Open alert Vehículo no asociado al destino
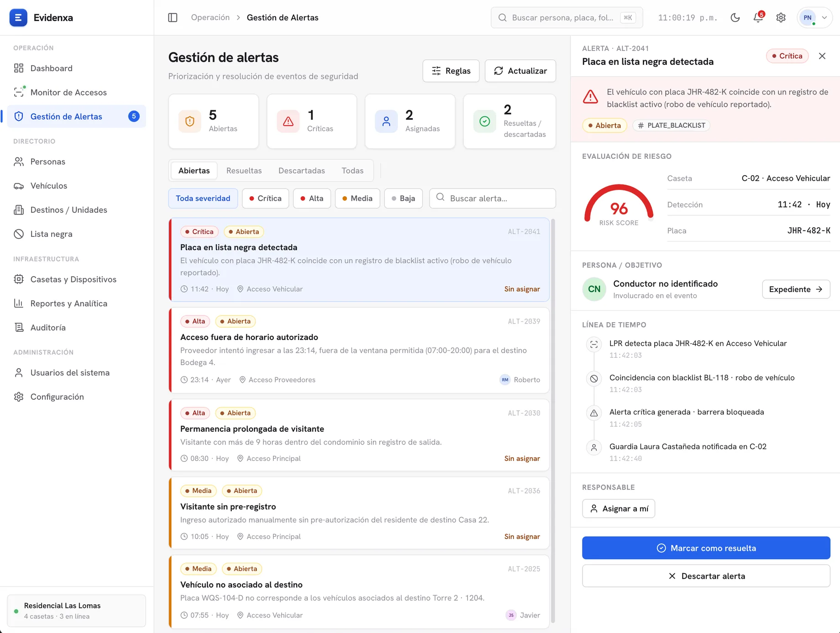 coord(359,591)
